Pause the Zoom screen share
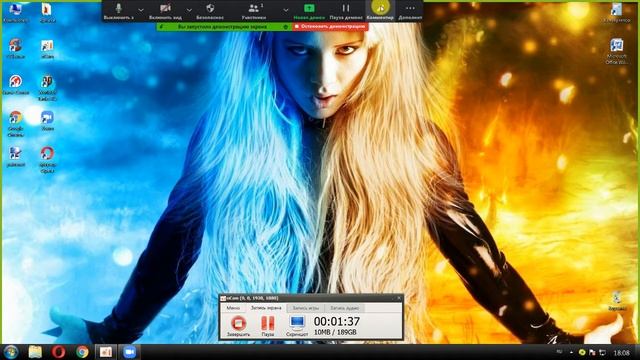Image resolution: width=640 pixels, height=360 pixels. pos(346,11)
